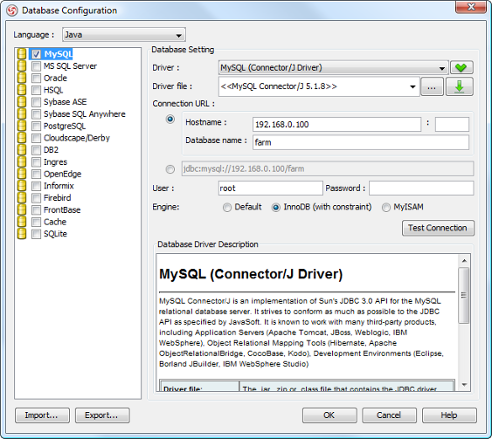The image size is (492, 439).
Task: Check the HSQL checkbox
Action: 36,90
